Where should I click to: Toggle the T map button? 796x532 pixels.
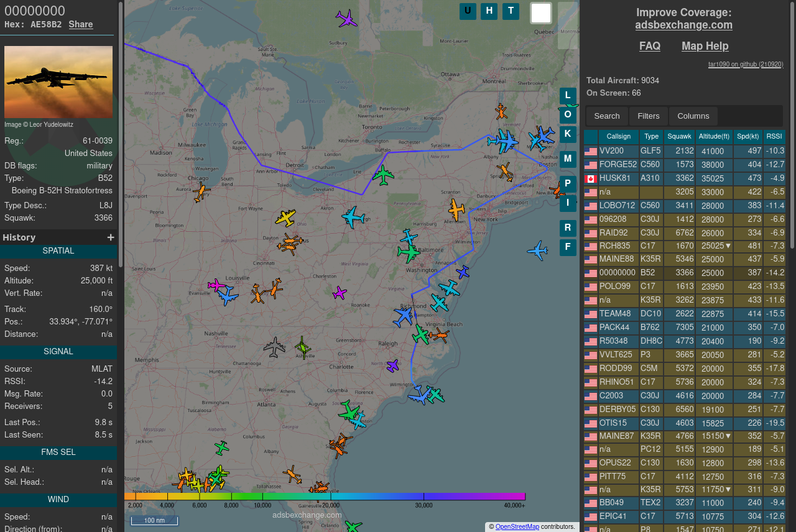click(x=511, y=11)
